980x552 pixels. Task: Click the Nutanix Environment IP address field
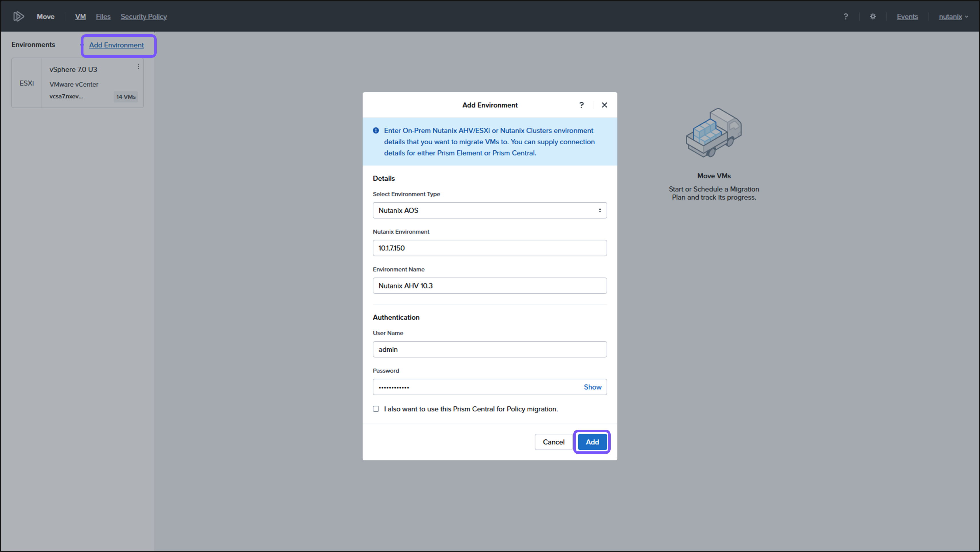489,248
